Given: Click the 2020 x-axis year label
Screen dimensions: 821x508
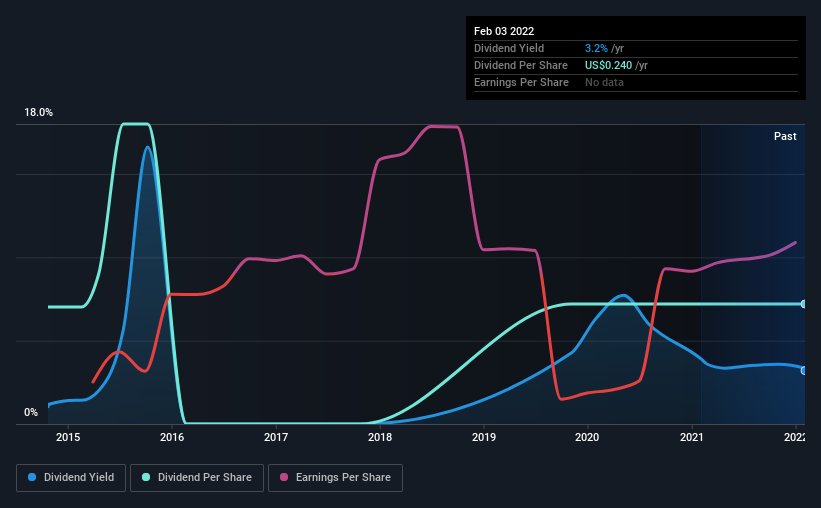Looking at the screenshot, I should click(587, 437).
